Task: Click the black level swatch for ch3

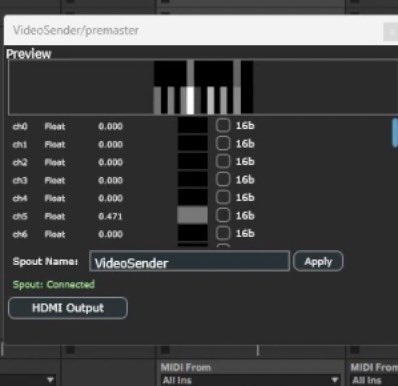Action: (x=193, y=180)
